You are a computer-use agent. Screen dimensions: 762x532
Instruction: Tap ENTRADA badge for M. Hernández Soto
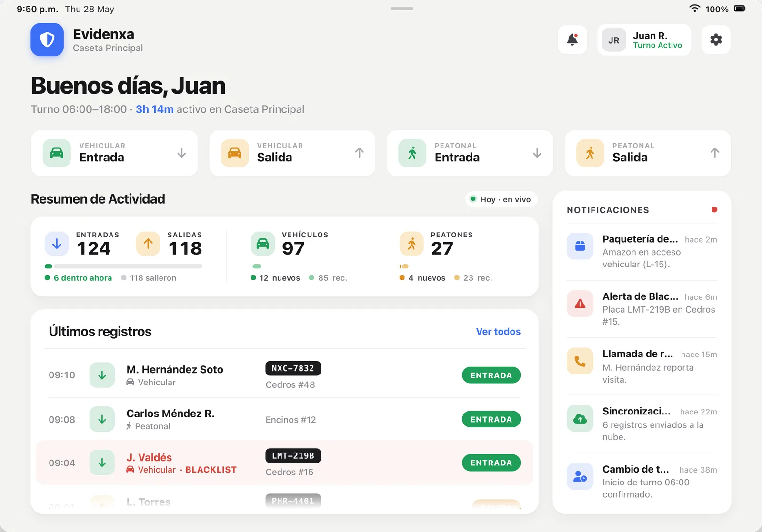coord(491,375)
